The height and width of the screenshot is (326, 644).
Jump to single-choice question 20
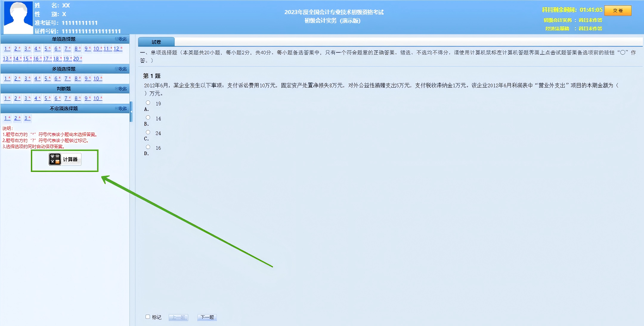point(77,59)
